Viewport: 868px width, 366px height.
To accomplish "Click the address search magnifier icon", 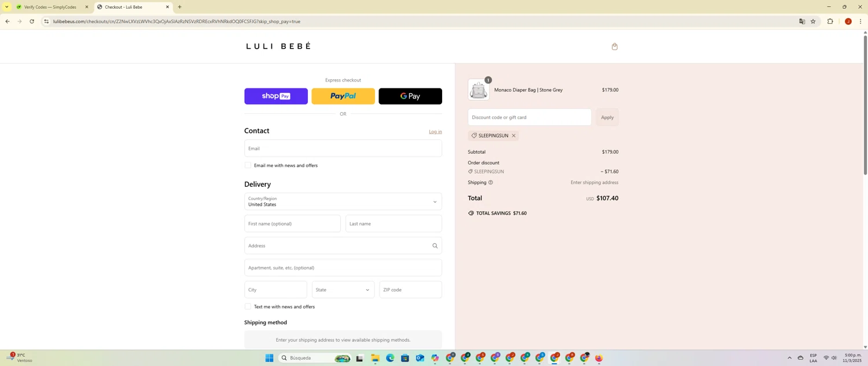I will 435,246.
